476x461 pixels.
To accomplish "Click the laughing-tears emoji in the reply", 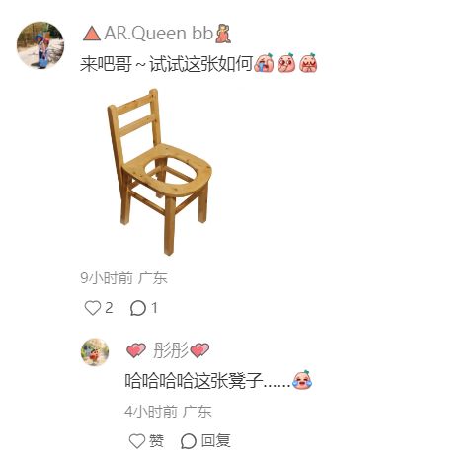I will (302, 380).
